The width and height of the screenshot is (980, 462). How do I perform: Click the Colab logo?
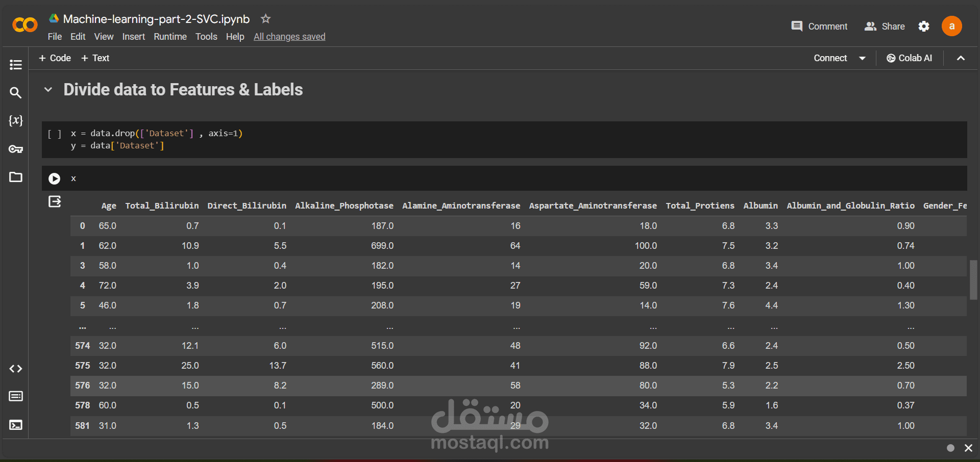(24, 24)
